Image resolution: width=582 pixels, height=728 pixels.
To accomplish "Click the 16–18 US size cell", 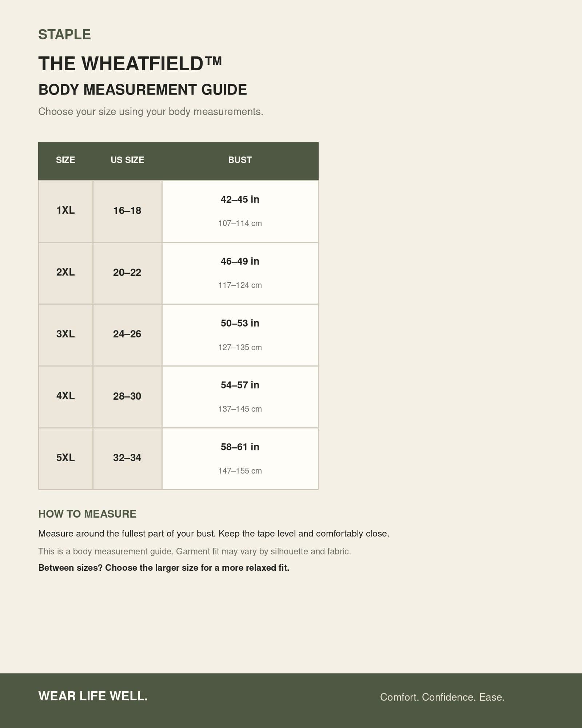I will click(127, 211).
